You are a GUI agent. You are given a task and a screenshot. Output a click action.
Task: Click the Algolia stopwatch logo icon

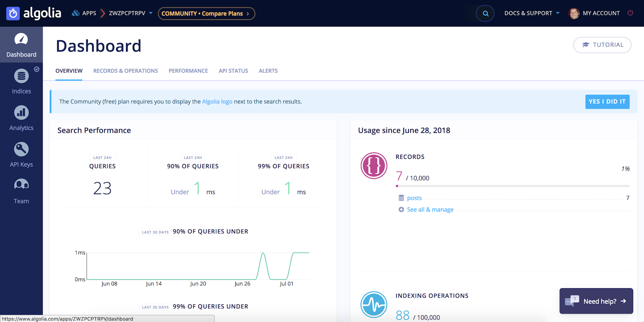[x=13, y=14]
